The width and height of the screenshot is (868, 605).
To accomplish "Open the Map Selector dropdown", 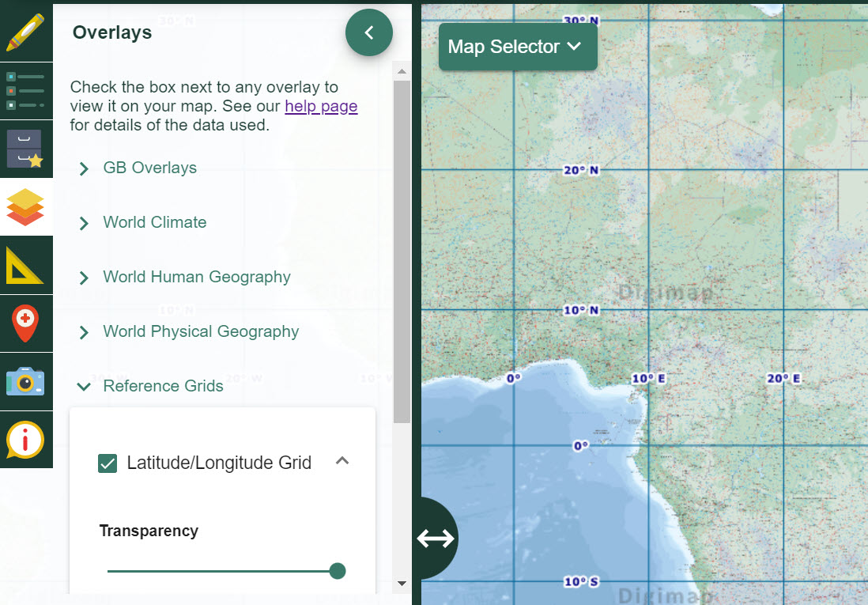I will coord(517,47).
